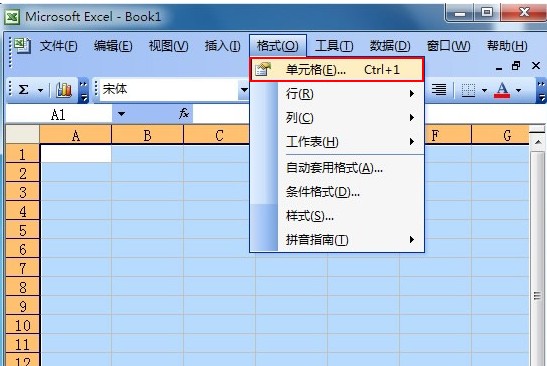Viewport: 547px width, 366px height.
Task: Click inside the 宋体 font name box
Action: [x=169, y=90]
